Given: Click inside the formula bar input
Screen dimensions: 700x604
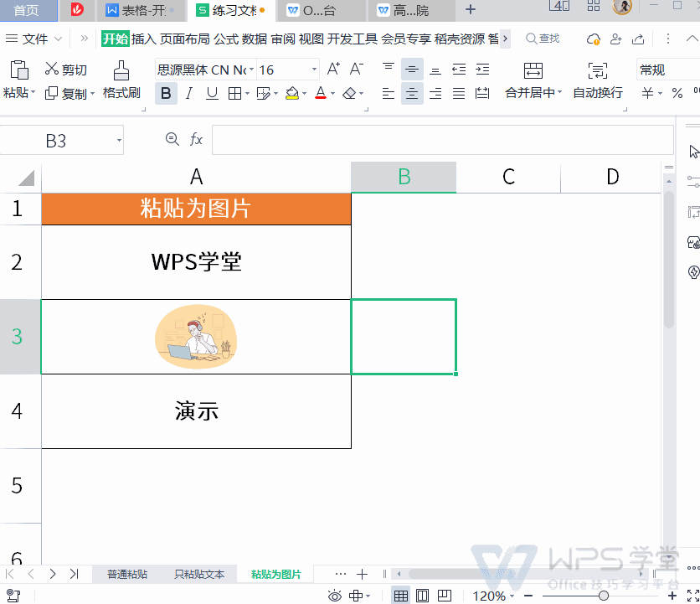Looking at the screenshot, I should [442, 140].
